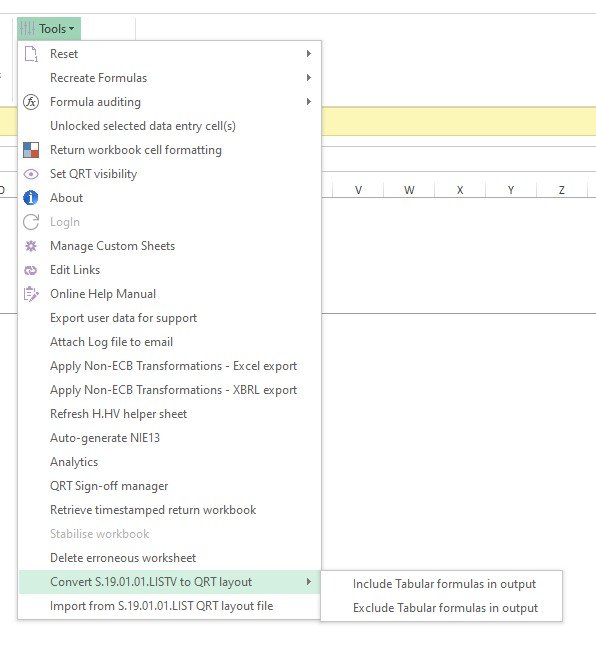Choose Attach Log file to email
Viewport: 596px width, 667px height.
point(169,342)
